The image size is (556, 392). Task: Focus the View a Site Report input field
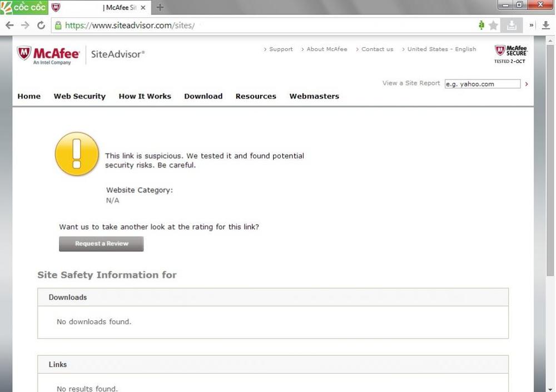pyautogui.click(x=483, y=84)
